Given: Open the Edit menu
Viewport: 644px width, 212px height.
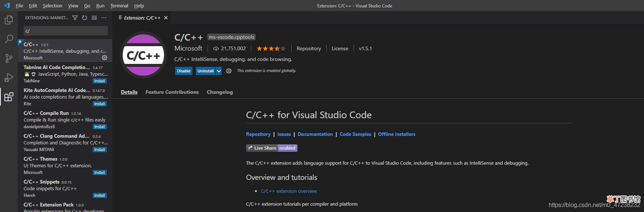Looking at the screenshot, I should (33, 6).
